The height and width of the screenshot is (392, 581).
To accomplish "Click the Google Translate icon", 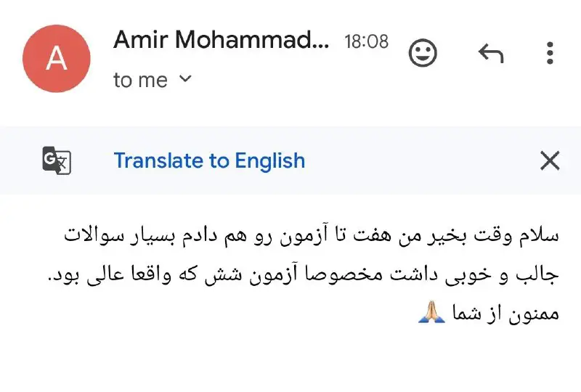I will click(57, 160).
